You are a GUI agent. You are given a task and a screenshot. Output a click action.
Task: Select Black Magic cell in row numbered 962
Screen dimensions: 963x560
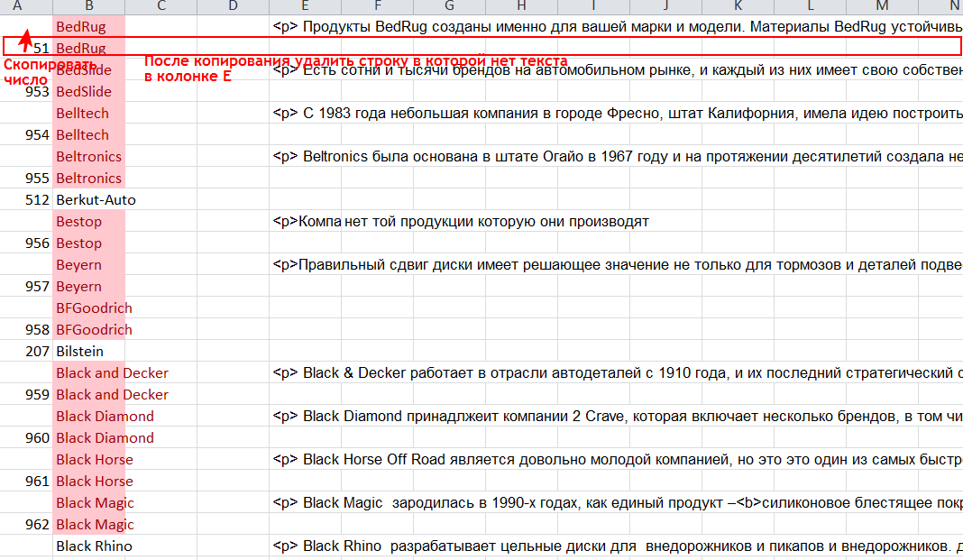[x=89, y=525]
